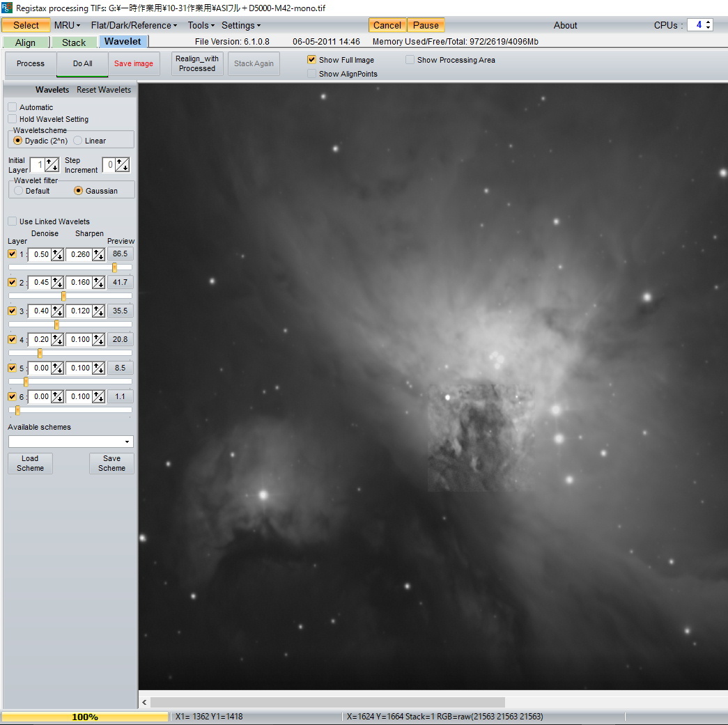Click layer 3 sharpen spinner arrows
This screenshot has height=725, width=728.
pos(98,311)
